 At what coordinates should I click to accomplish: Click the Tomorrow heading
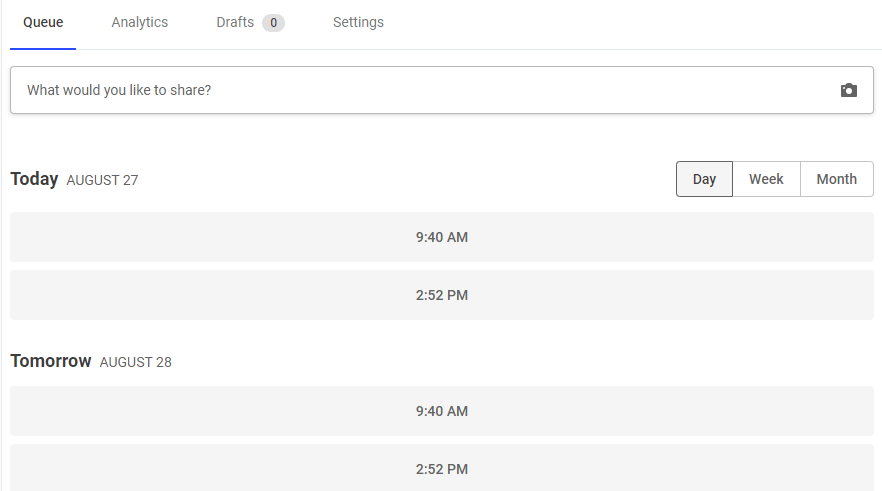pos(51,361)
